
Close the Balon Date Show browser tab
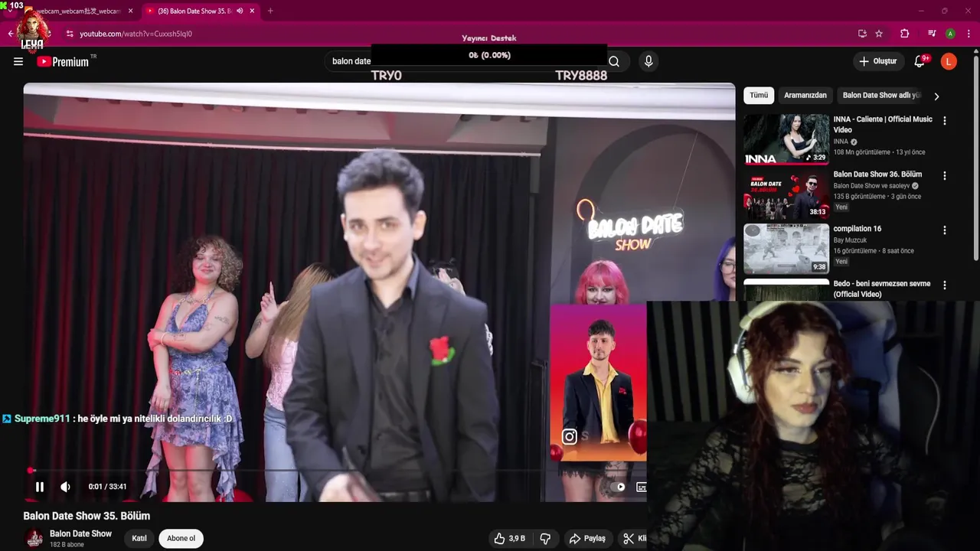252,11
